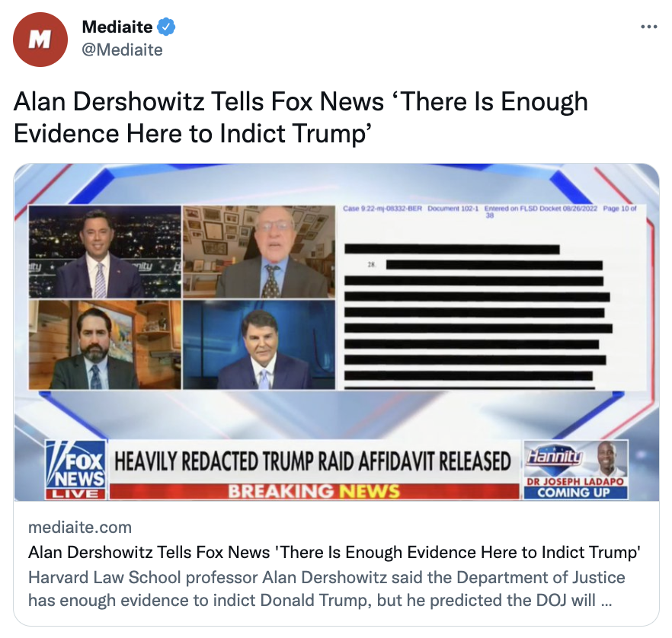Click the Fox News Live logo

pyautogui.click(x=76, y=470)
